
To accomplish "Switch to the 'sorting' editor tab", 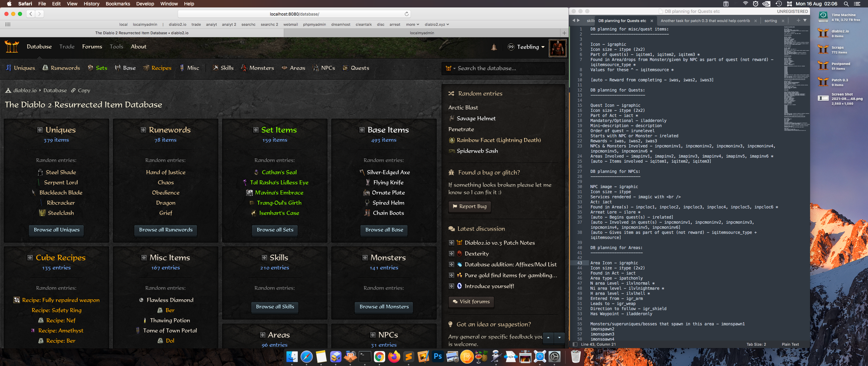I will point(770,21).
